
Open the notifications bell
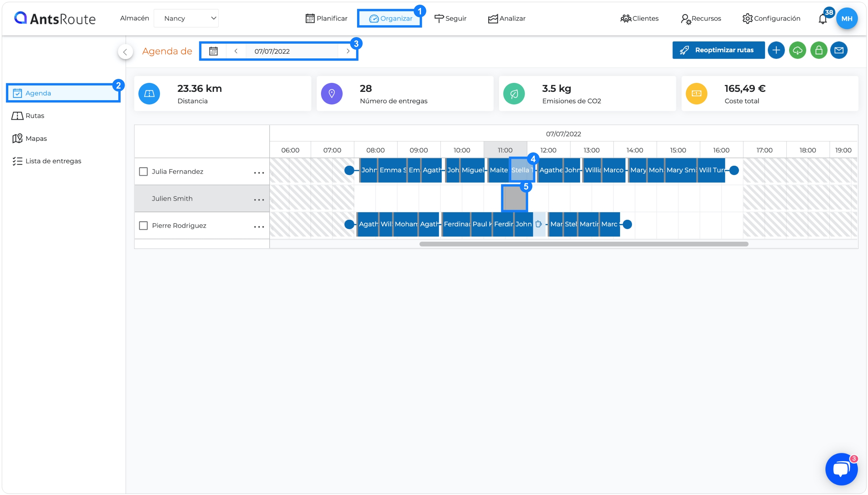coord(823,19)
